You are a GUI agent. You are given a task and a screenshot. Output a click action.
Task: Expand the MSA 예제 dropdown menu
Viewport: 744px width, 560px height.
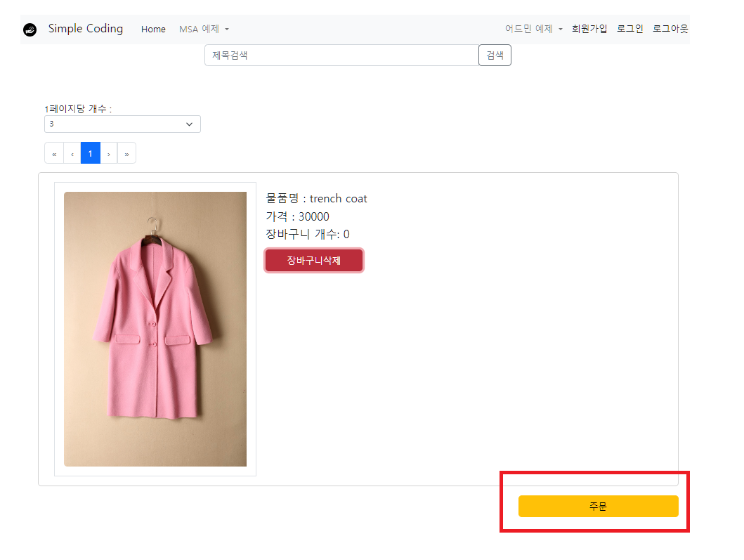pos(204,29)
